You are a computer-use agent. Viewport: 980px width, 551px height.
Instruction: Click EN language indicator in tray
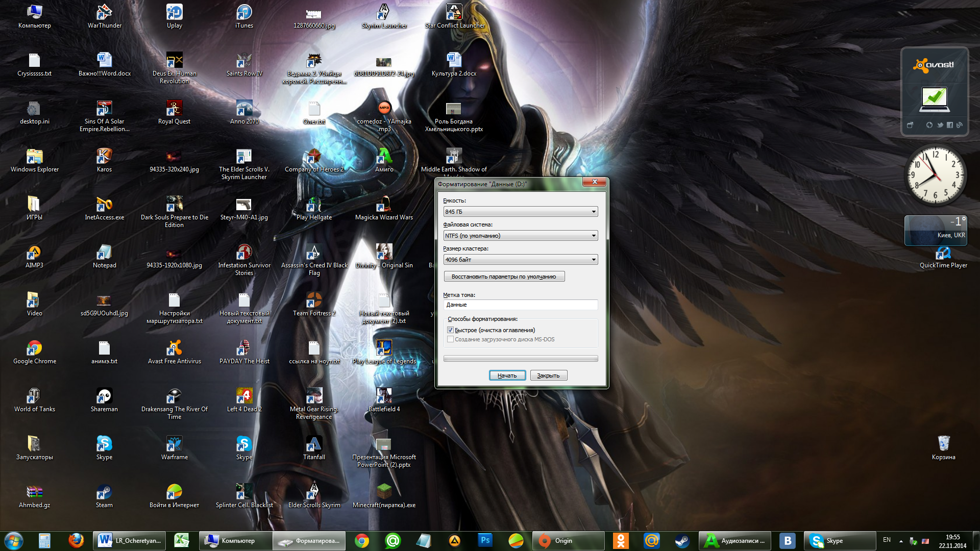click(x=887, y=540)
